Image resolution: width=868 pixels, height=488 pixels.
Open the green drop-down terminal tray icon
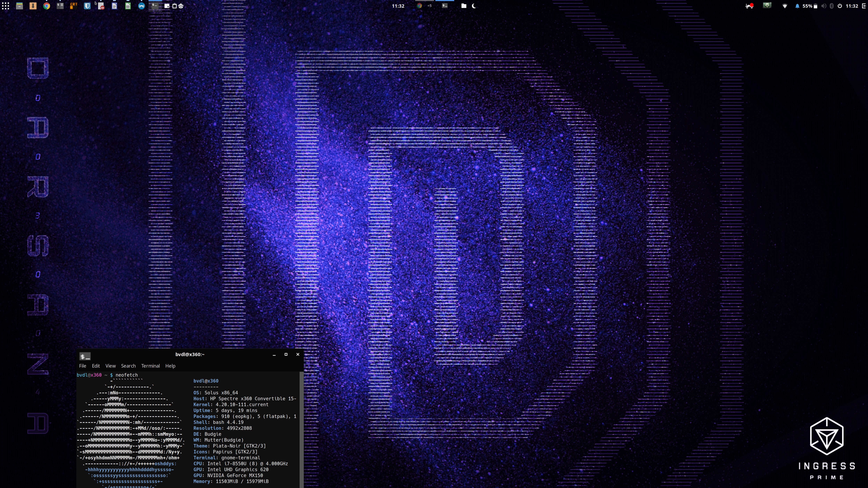pos(767,5)
